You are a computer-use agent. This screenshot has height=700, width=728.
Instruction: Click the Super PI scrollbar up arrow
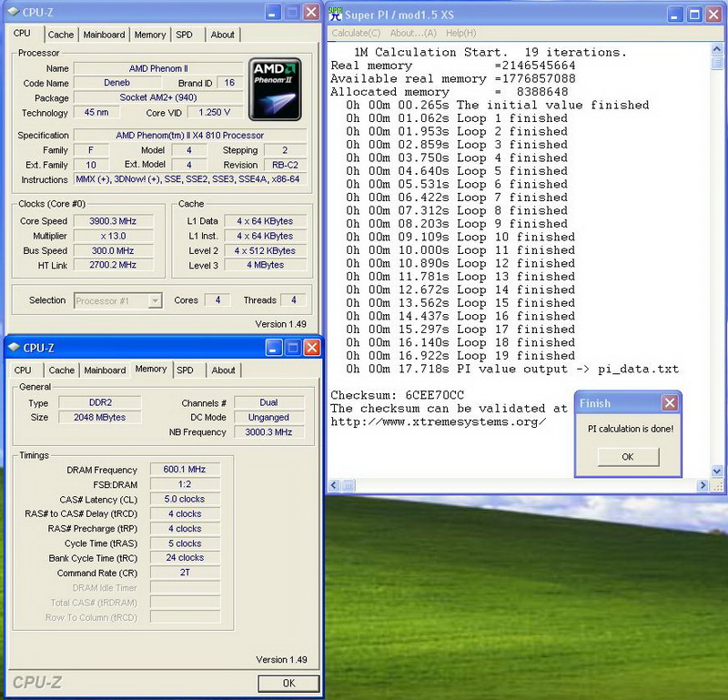719,49
